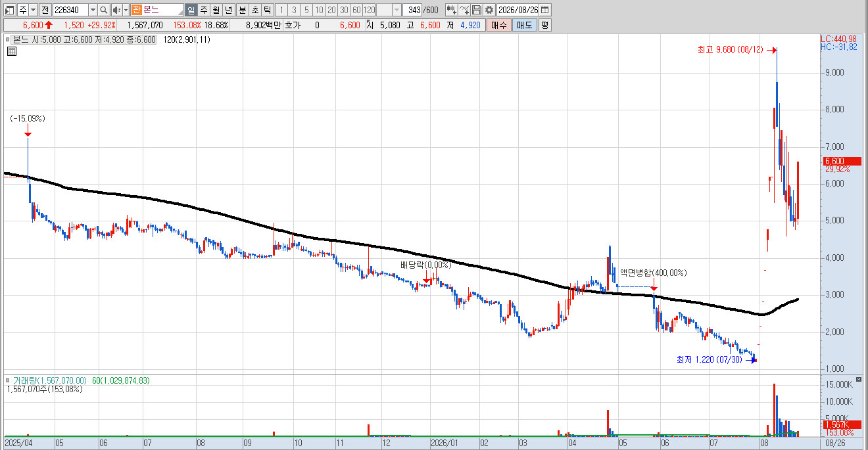
Task: Click the 본느 price legend text
Action: 85,39
